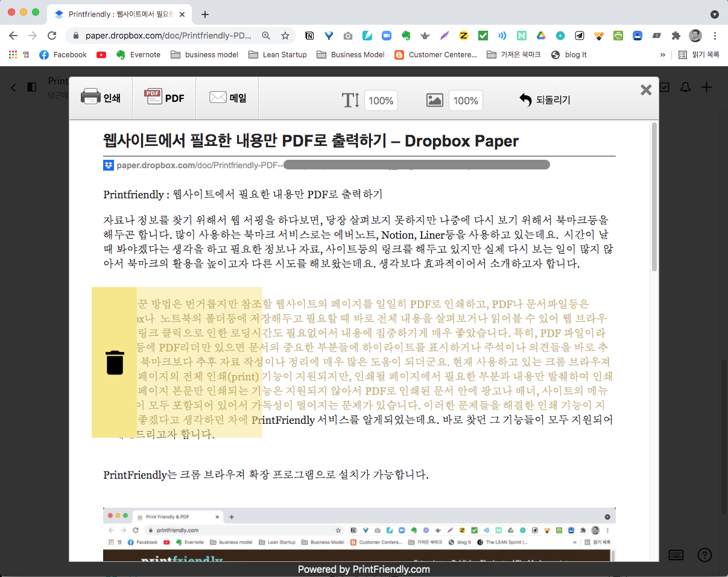Bookmark this page with the star icon
Image resolution: width=728 pixels, height=577 pixels.
(285, 36)
